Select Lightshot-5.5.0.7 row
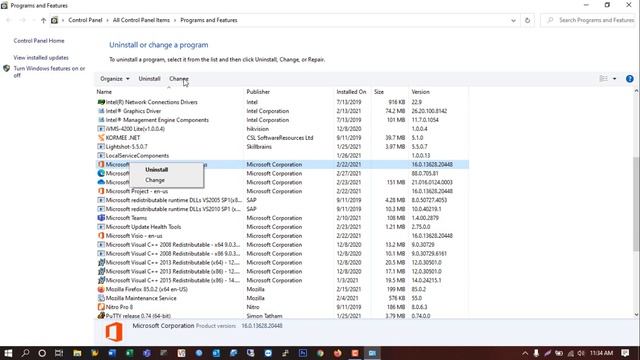Screen dimensions: 640x360 point(282,147)
